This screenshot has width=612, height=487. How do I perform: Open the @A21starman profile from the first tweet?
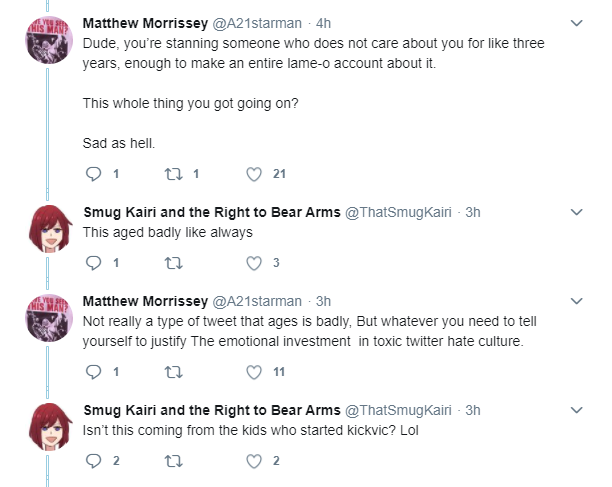coord(257,23)
